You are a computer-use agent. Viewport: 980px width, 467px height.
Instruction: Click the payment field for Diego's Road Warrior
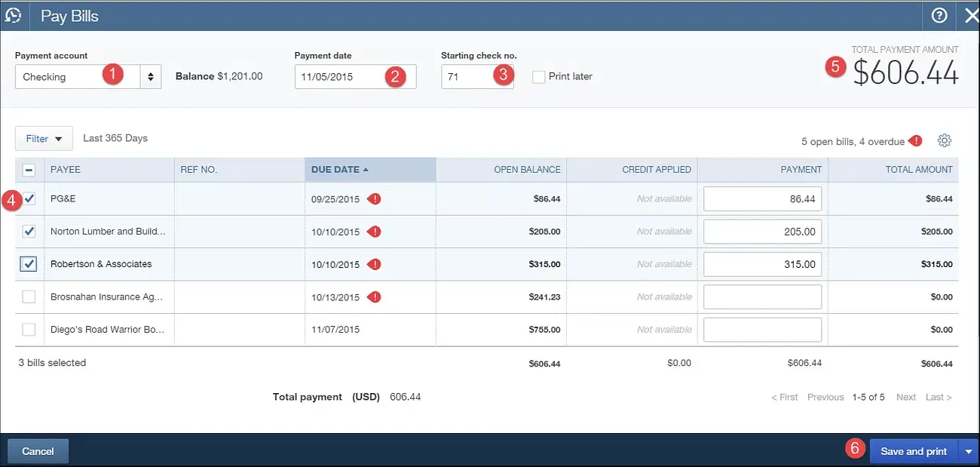[761, 329]
